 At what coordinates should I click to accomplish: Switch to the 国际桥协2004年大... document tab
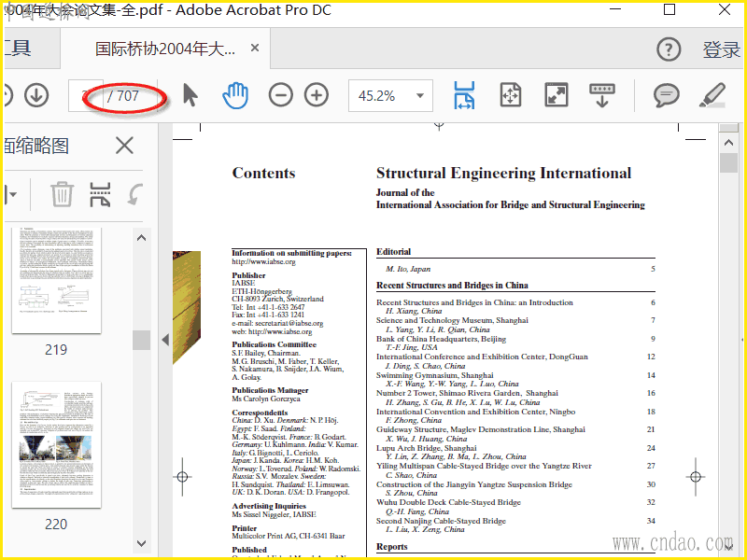165,49
